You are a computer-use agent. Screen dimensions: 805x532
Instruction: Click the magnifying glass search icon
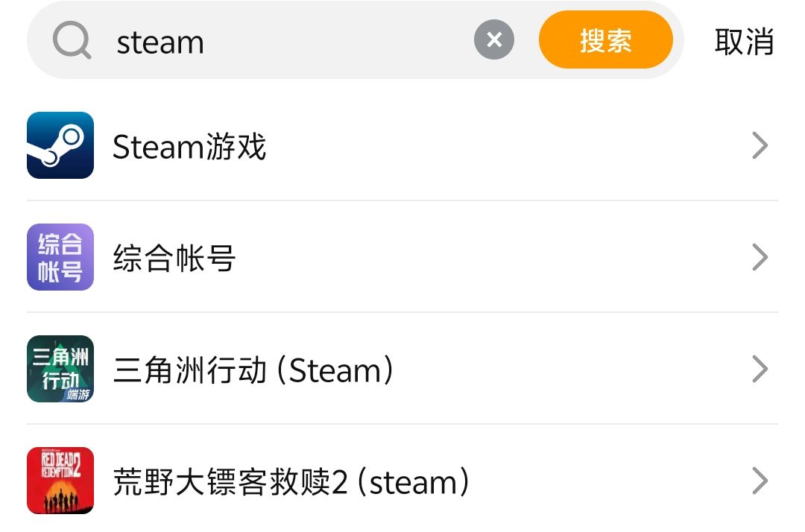[x=72, y=41]
